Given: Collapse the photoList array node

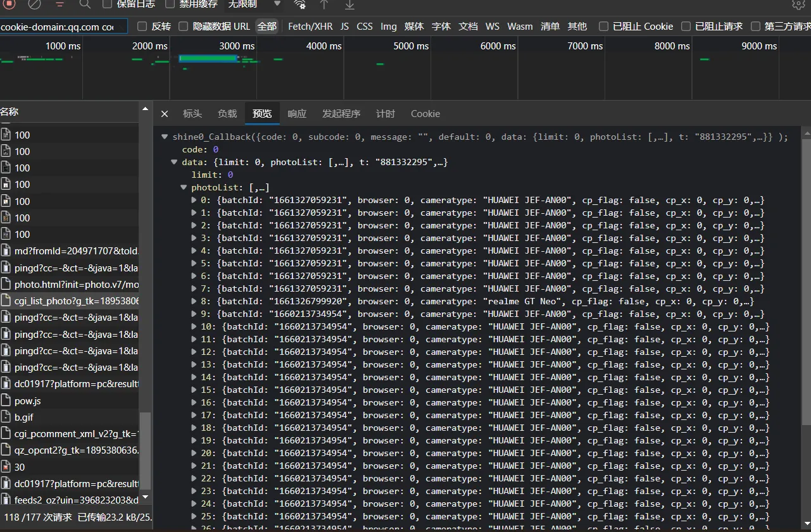Looking at the screenshot, I should coord(185,188).
